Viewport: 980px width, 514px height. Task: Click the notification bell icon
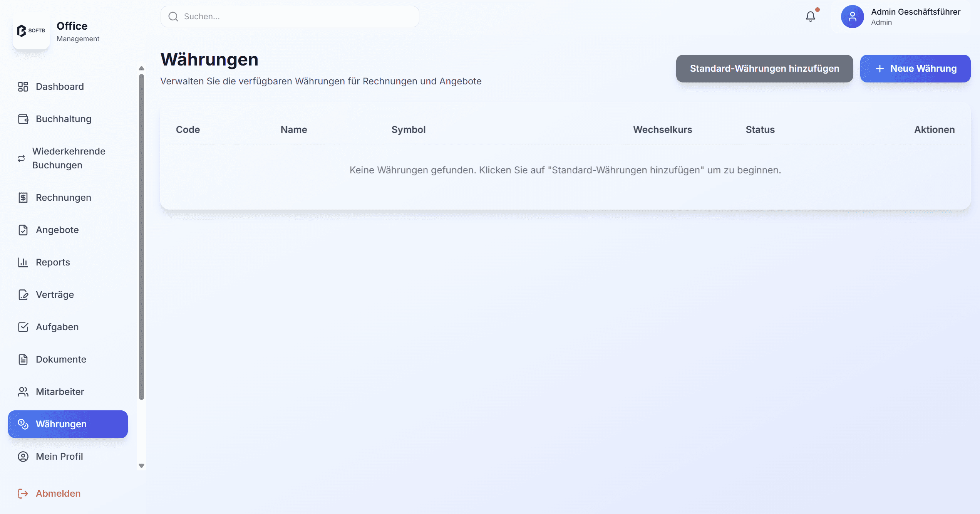(x=810, y=17)
